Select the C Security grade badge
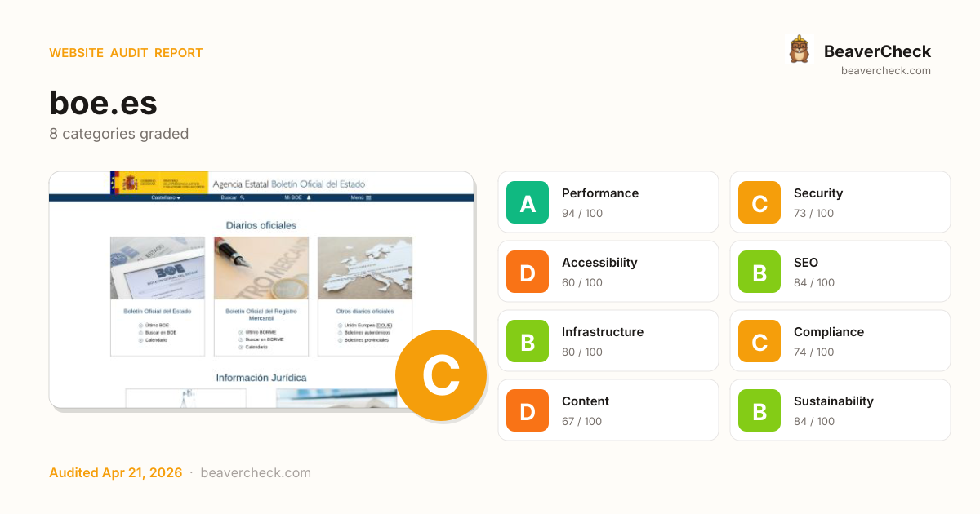The width and height of the screenshot is (980, 514). [x=759, y=202]
